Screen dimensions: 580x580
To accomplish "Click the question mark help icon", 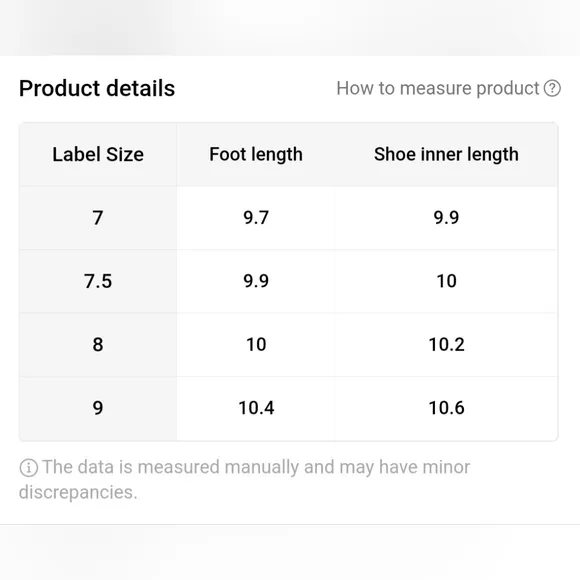I will point(552,88).
